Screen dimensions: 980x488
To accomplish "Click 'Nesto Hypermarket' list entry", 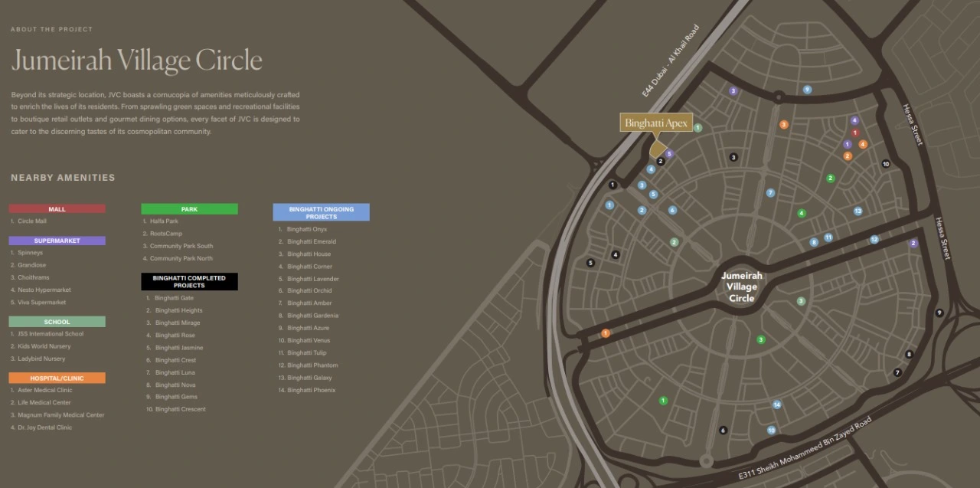I will point(44,290).
